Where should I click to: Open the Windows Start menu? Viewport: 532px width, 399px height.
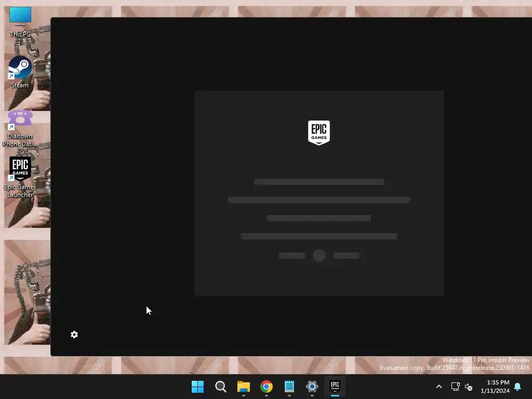point(197,387)
